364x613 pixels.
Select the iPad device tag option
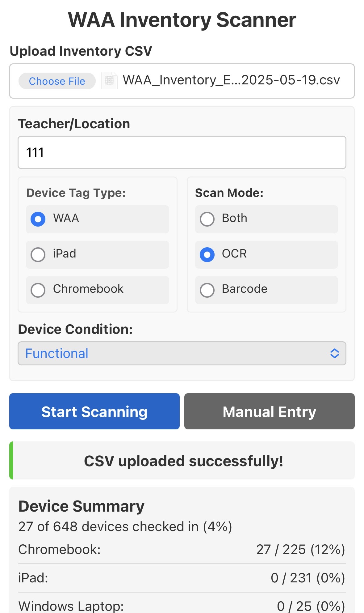pos(98,254)
